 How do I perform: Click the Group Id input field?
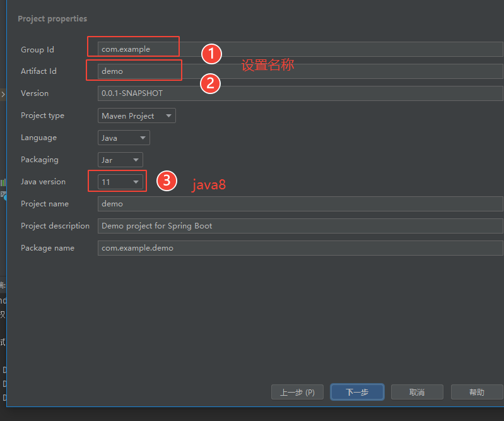300,49
